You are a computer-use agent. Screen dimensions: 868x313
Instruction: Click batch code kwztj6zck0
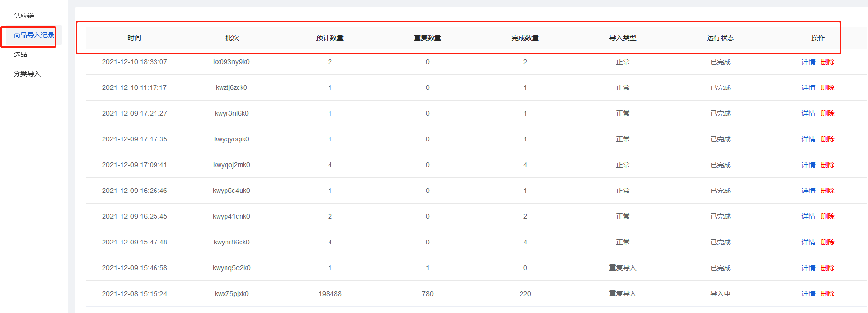coord(232,87)
